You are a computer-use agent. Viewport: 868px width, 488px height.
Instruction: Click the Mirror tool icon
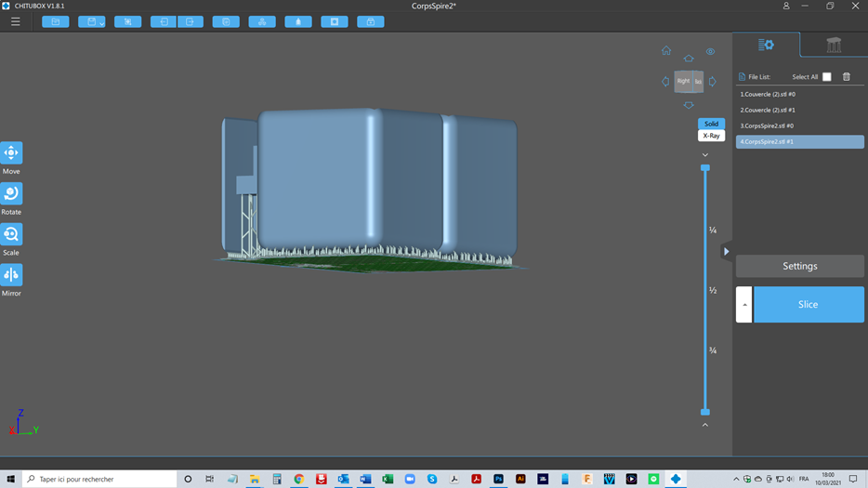click(11, 275)
